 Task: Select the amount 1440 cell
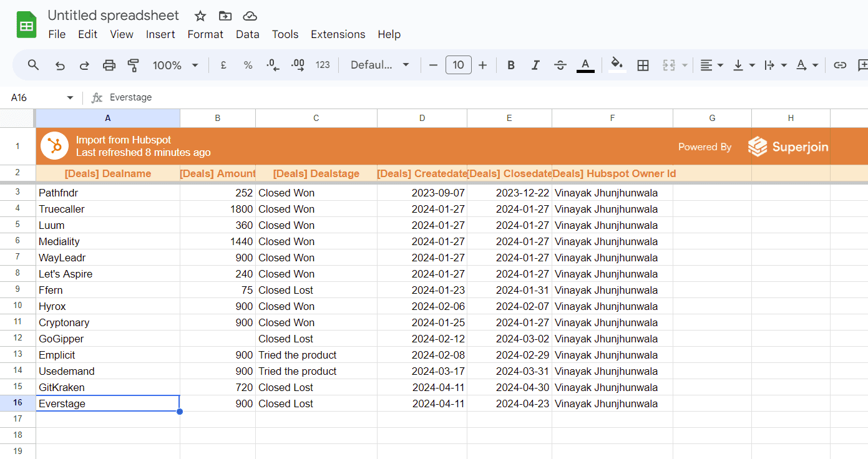pos(218,241)
